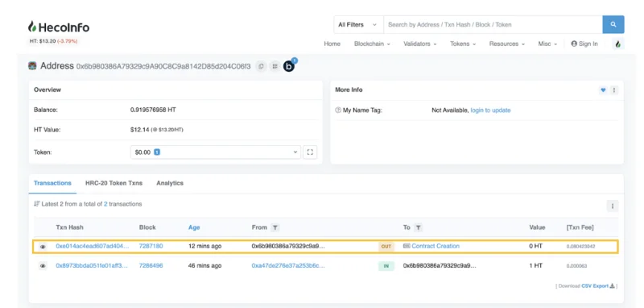Image resolution: width=644 pixels, height=308 pixels.
Task: Click the black 'b' badge icon
Action: [x=289, y=66]
